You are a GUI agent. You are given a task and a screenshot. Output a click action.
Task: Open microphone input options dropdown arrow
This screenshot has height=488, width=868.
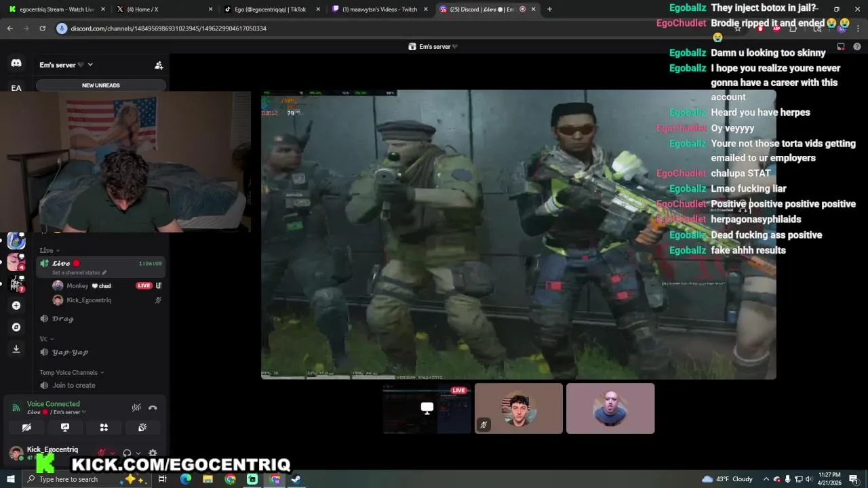(113, 453)
